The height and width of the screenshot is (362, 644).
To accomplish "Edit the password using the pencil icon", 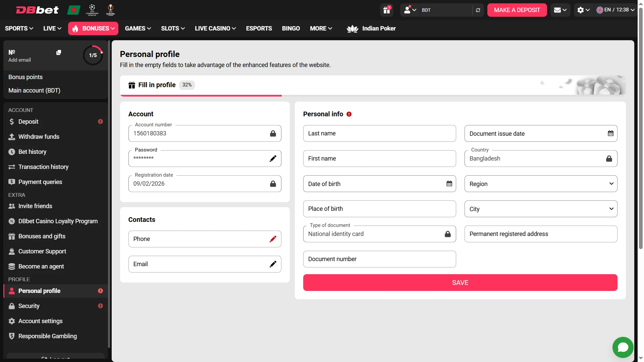I will (x=273, y=158).
